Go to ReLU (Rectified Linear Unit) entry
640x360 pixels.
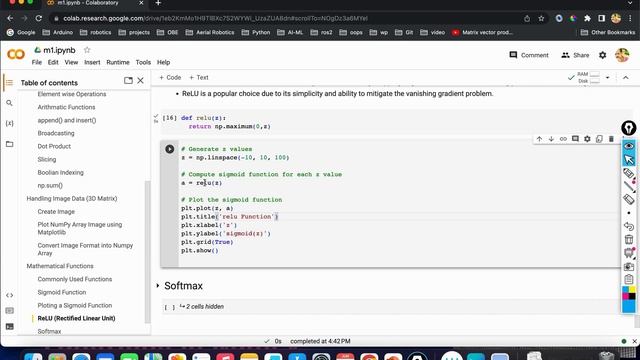tap(76, 318)
